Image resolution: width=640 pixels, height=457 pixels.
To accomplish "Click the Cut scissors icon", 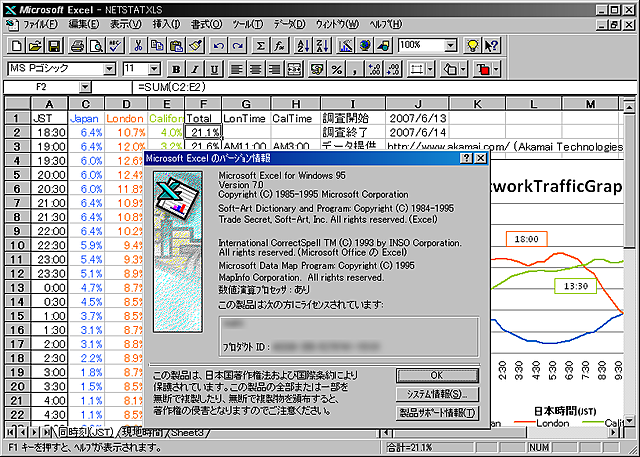I will coord(138,46).
